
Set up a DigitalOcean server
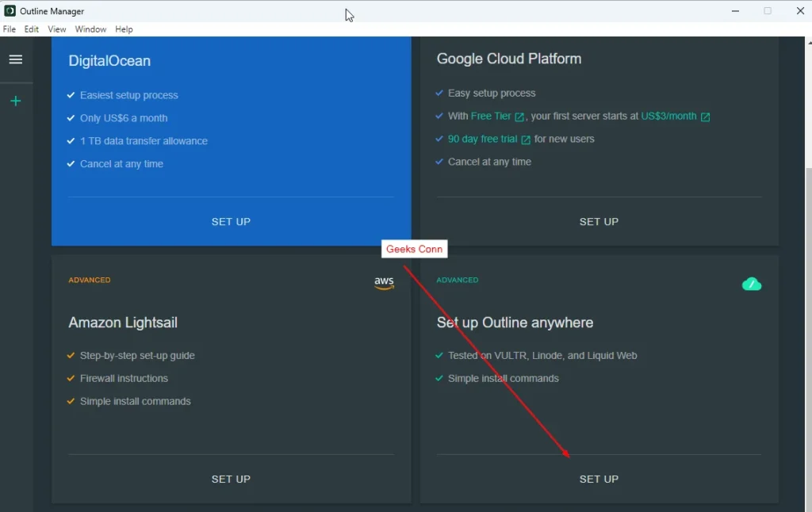pyautogui.click(x=231, y=222)
